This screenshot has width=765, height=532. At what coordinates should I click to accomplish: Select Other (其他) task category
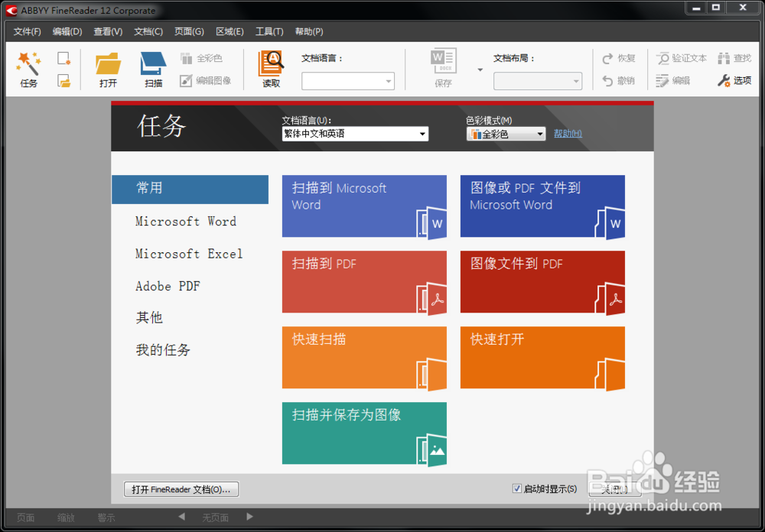[x=149, y=318]
